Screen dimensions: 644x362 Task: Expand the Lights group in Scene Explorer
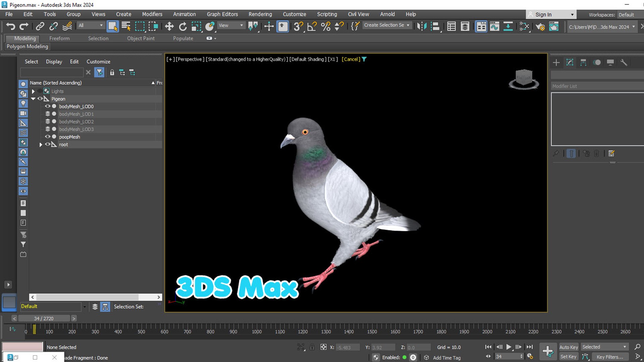[33, 91]
